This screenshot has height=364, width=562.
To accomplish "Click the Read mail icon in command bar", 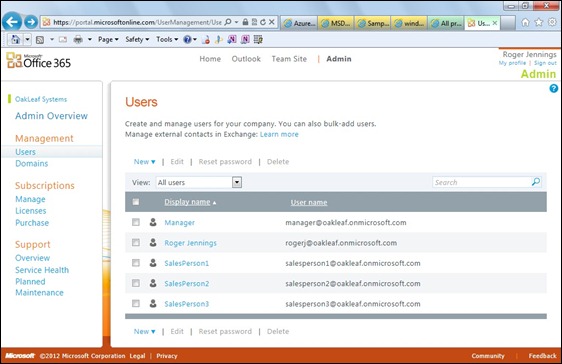I will (63, 39).
